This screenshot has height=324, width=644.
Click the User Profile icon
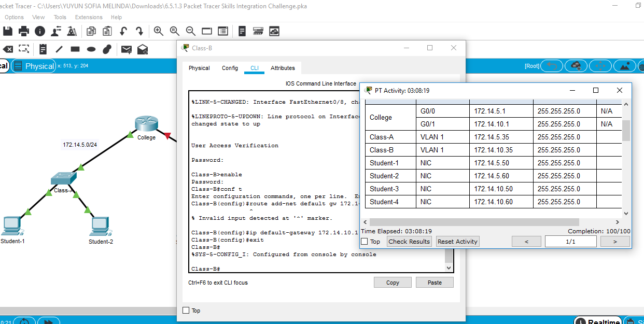point(55,31)
